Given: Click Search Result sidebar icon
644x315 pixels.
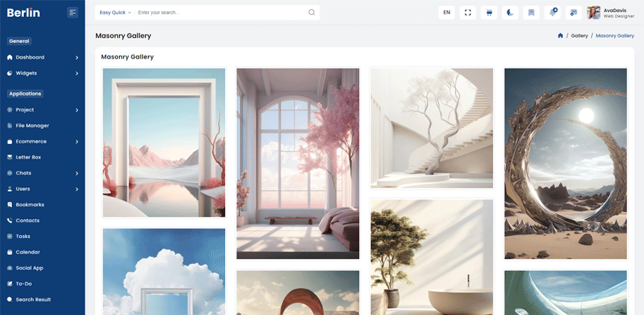Looking at the screenshot, I should 10,299.
